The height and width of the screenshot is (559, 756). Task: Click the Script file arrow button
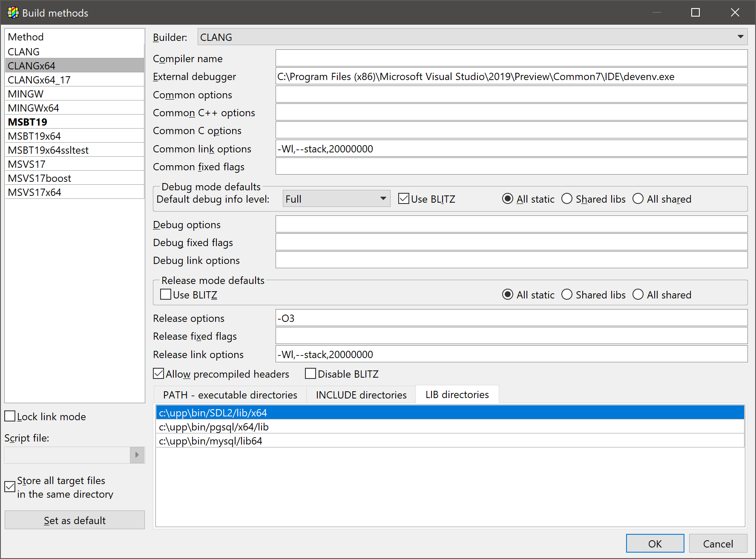pyautogui.click(x=137, y=455)
